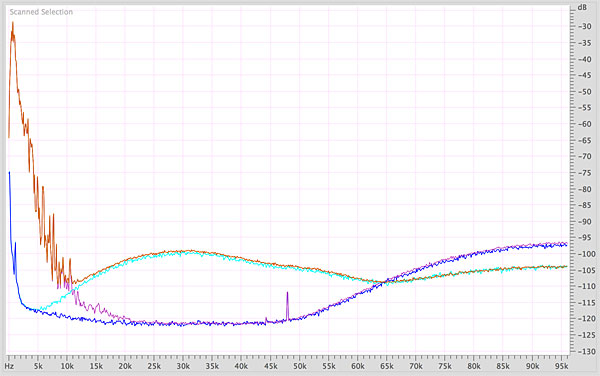Click the 'Hz' axis unit label
This screenshot has width=600, height=376.
click(9, 366)
